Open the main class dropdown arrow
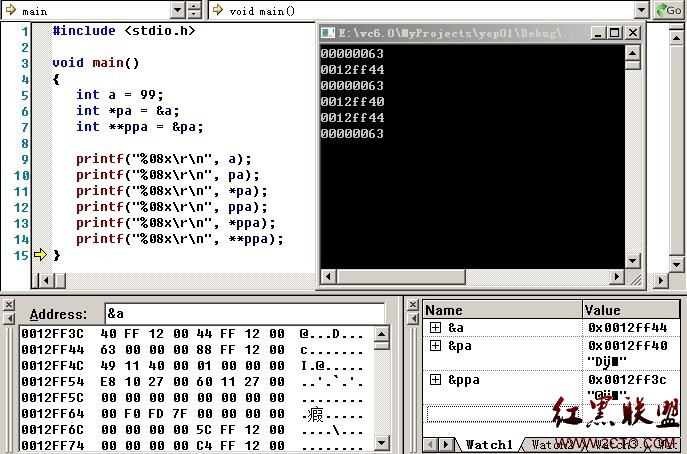This screenshot has height=454, width=687. 177,10
